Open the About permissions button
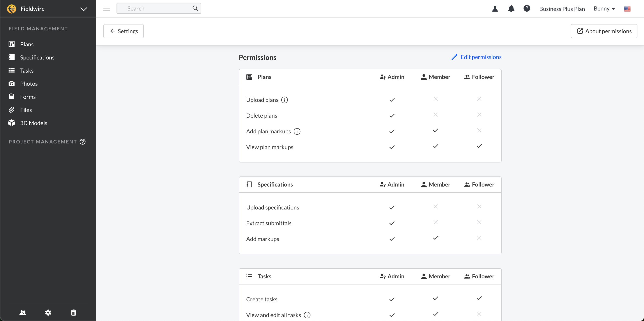The image size is (644, 321). pos(604,31)
